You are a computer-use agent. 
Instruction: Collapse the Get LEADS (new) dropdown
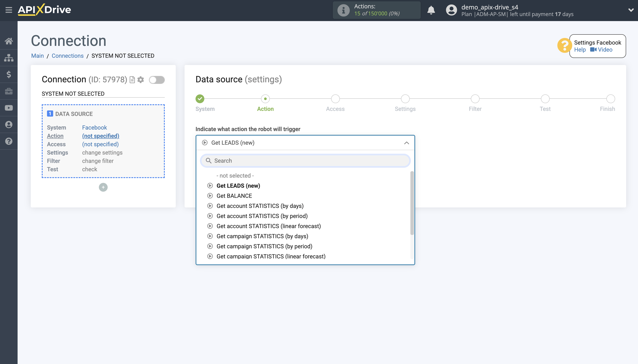(406, 143)
